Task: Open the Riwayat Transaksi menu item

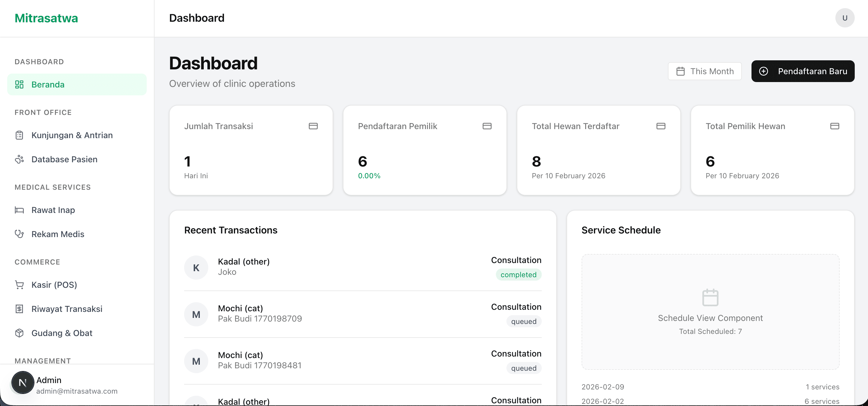Action: (x=67, y=309)
